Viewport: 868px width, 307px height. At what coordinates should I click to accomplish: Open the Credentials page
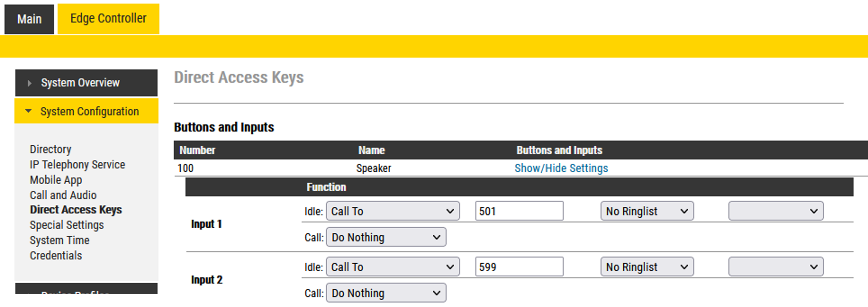(x=56, y=255)
